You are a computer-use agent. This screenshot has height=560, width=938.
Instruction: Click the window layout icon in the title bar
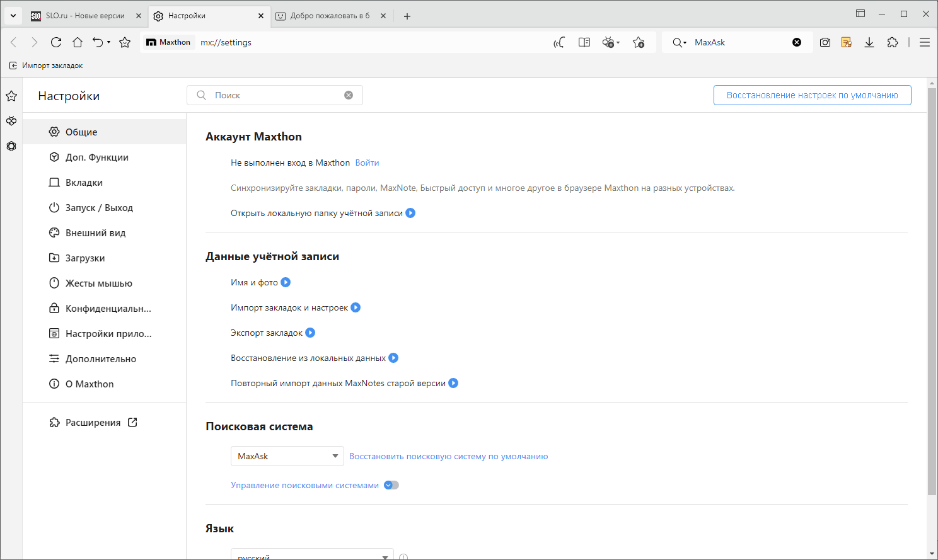(x=860, y=13)
